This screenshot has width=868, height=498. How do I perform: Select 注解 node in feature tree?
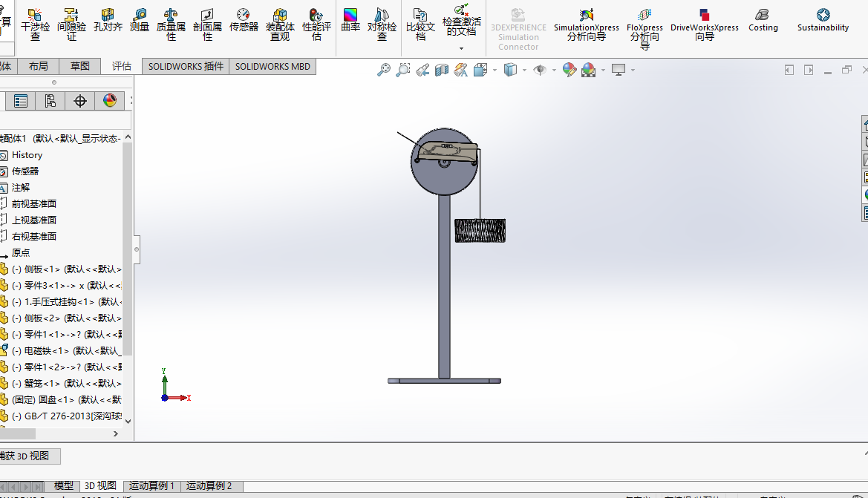(x=21, y=188)
